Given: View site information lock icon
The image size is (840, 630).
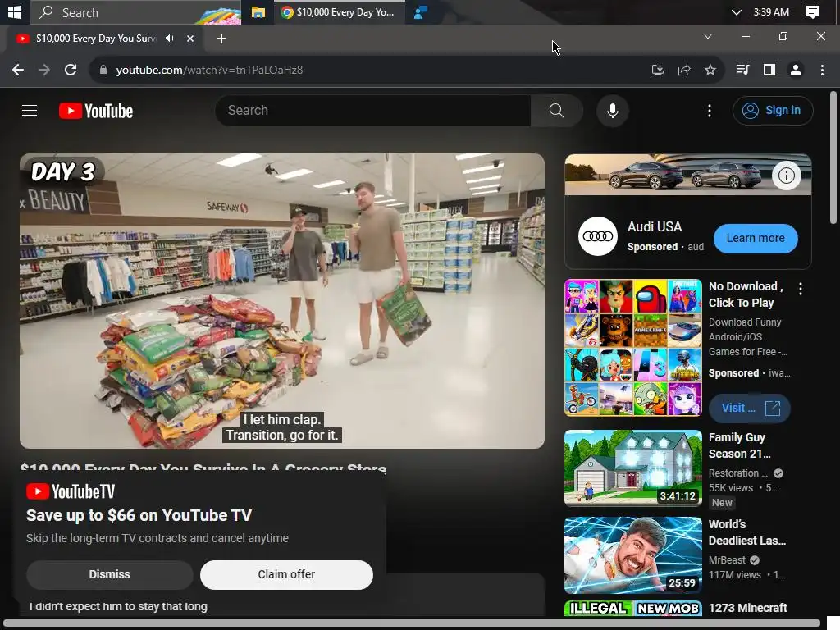Looking at the screenshot, I should (x=103, y=71).
